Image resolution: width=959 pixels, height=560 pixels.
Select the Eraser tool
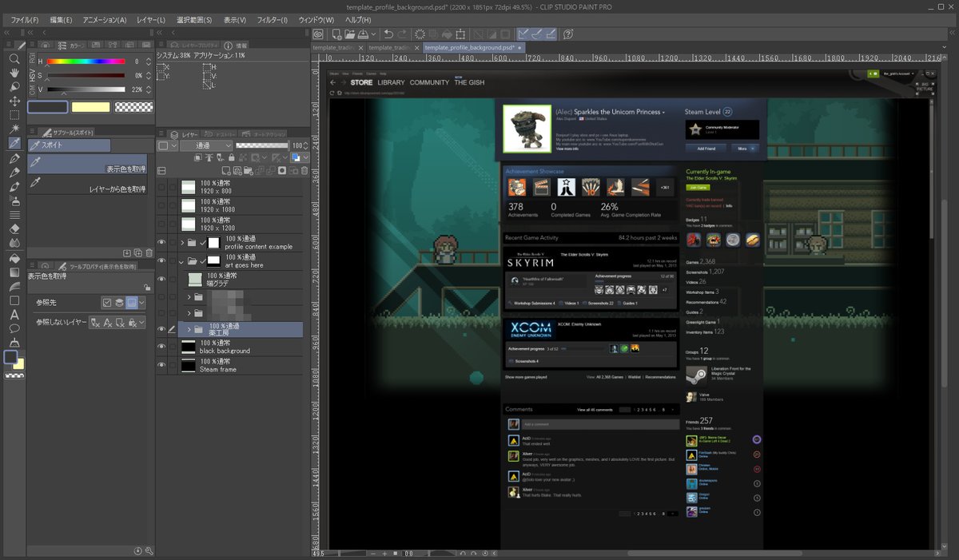click(x=14, y=228)
